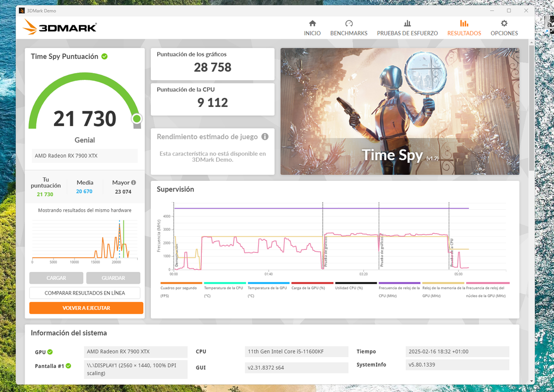Viewport: 554px width, 392px height.
Task: Open the OPCIONES tab
Action: (x=504, y=33)
